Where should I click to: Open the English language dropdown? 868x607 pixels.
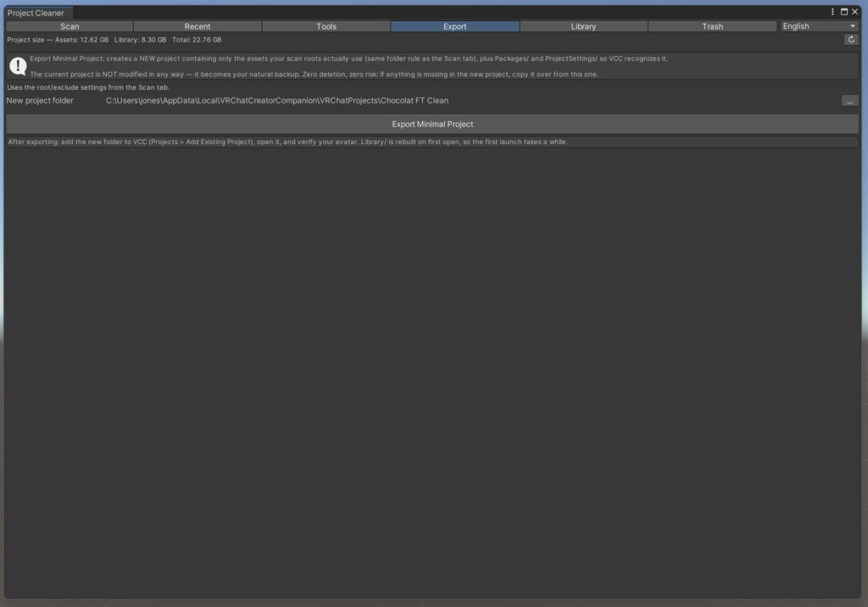click(820, 26)
